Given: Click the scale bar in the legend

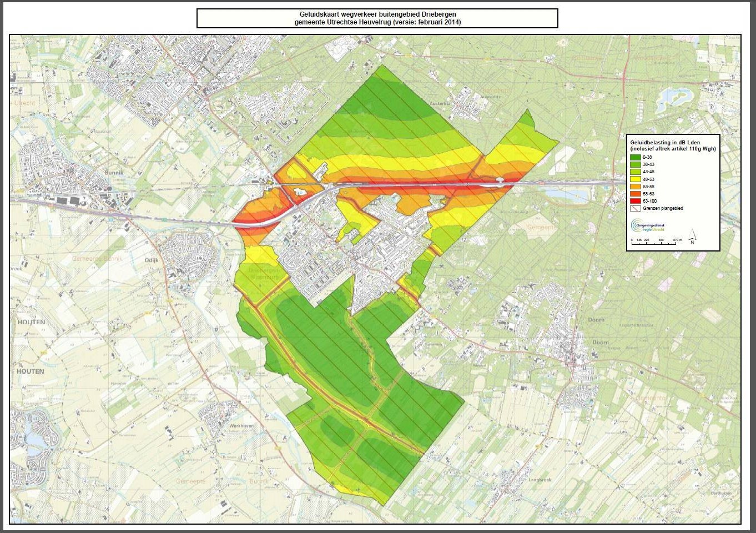Looking at the screenshot, I should (657, 241).
